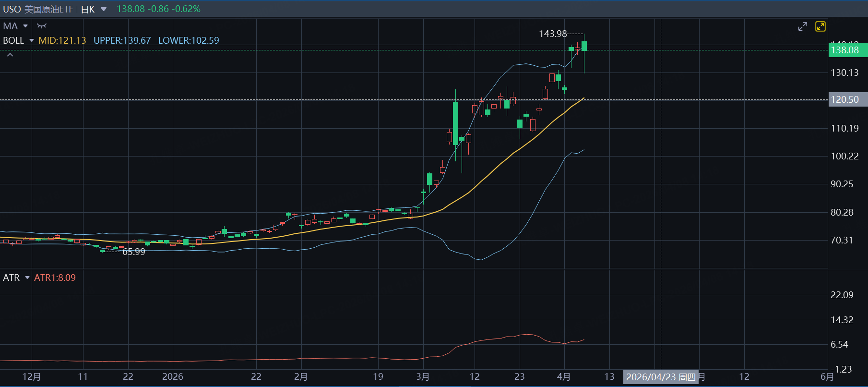This screenshot has height=387, width=868.
Task: Select the LOWER:102.59 band label
Action: click(x=189, y=40)
